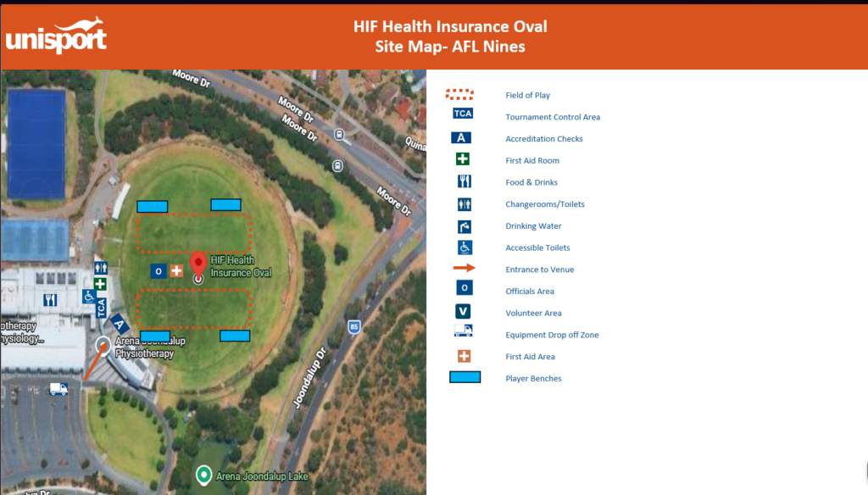Click the 'Volunteer Area' legend label
Screen dimensions: 868x495
[533, 313]
